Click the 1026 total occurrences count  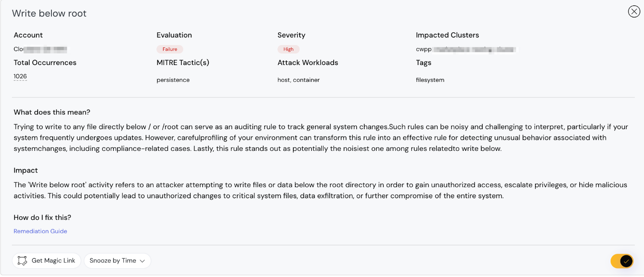click(20, 77)
